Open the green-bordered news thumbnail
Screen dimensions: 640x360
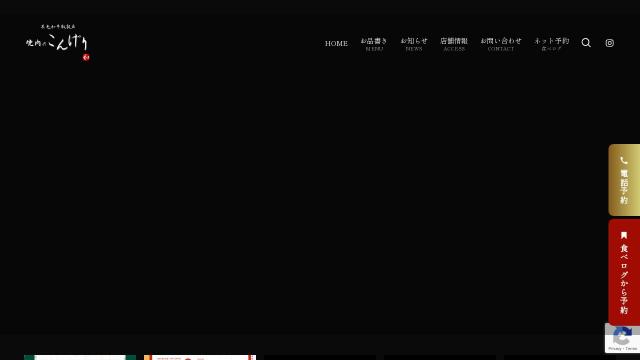coord(80,358)
